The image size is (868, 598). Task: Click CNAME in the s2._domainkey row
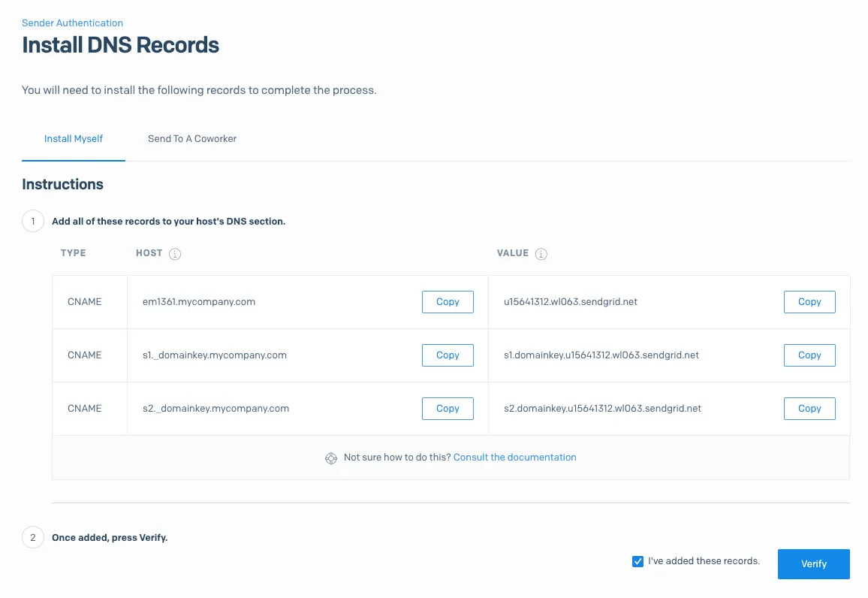pyautogui.click(x=85, y=408)
